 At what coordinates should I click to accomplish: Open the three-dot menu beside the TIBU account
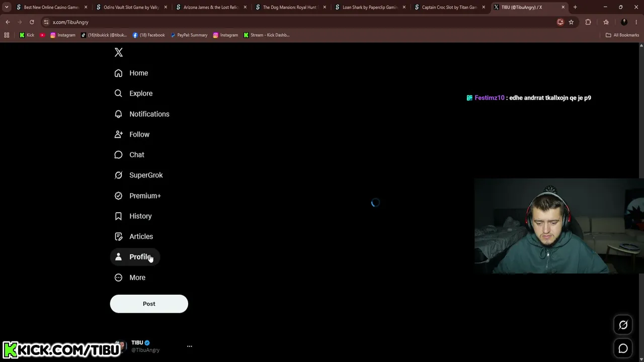click(x=190, y=346)
